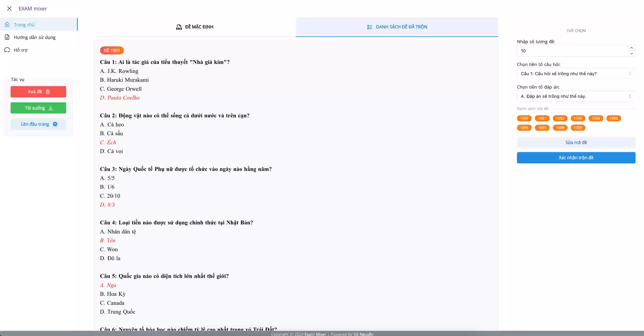Click the DOCX file icon on the Đề mặc định tab
The image size is (644, 336).
pyautogui.click(x=179, y=27)
